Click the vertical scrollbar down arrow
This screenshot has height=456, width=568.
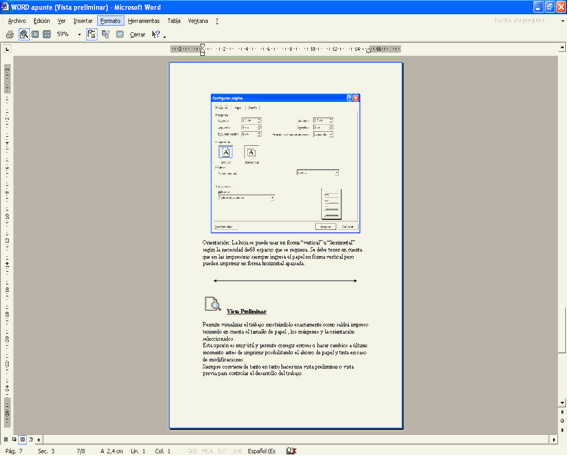click(562, 402)
